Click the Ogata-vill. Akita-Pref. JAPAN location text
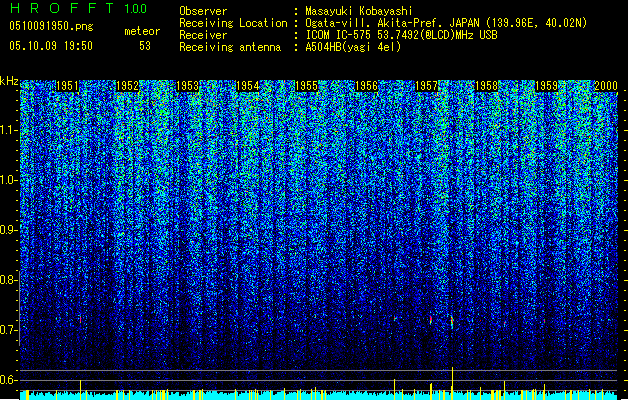 coord(446,23)
